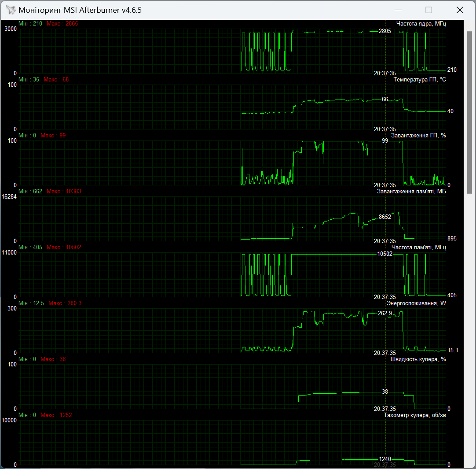
Task: Click the power marker value 262.9
Action: pyautogui.click(x=384, y=313)
